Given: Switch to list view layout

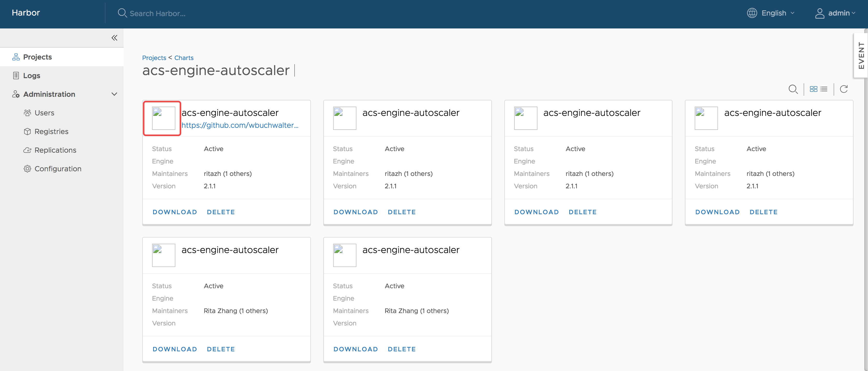Looking at the screenshot, I should click(x=824, y=89).
